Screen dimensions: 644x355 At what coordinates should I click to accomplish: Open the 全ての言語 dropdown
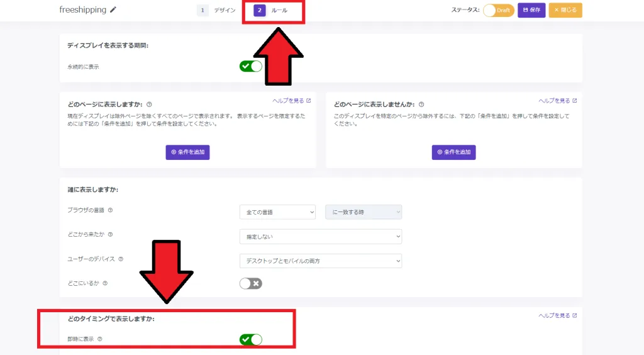(277, 212)
